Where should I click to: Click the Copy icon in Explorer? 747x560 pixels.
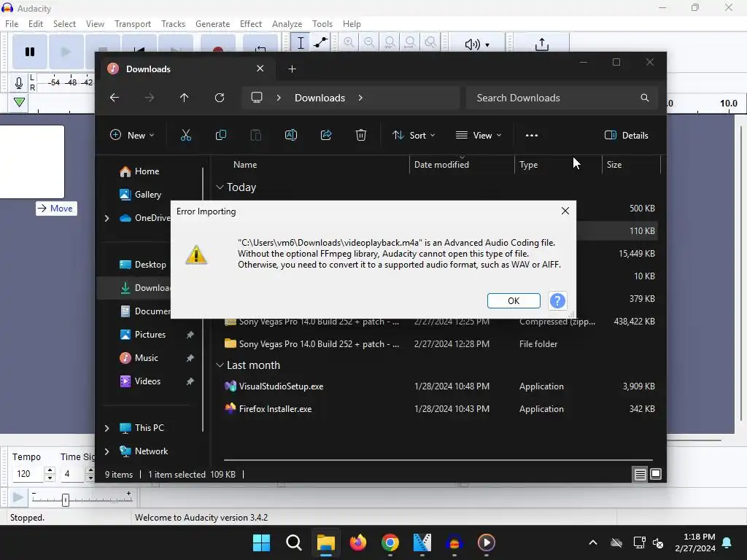tap(221, 135)
